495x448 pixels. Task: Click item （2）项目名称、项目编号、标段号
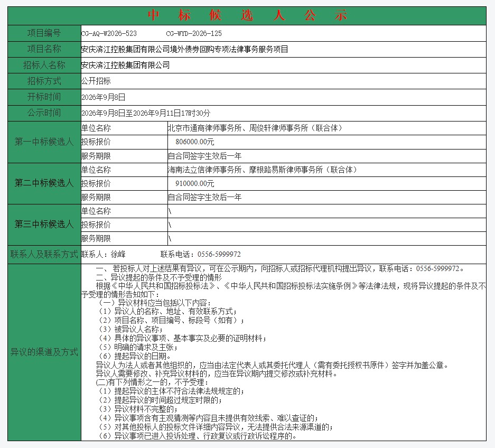pos(171,321)
